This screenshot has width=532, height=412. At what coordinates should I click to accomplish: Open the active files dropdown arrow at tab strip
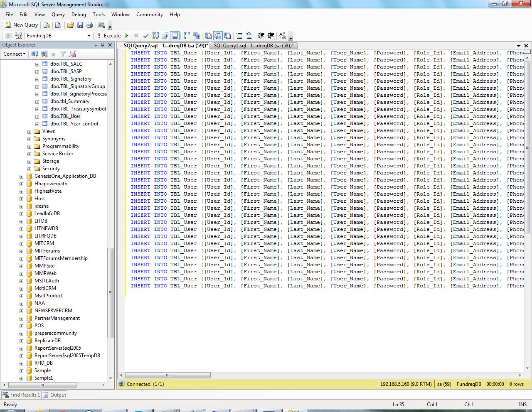coord(519,46)
